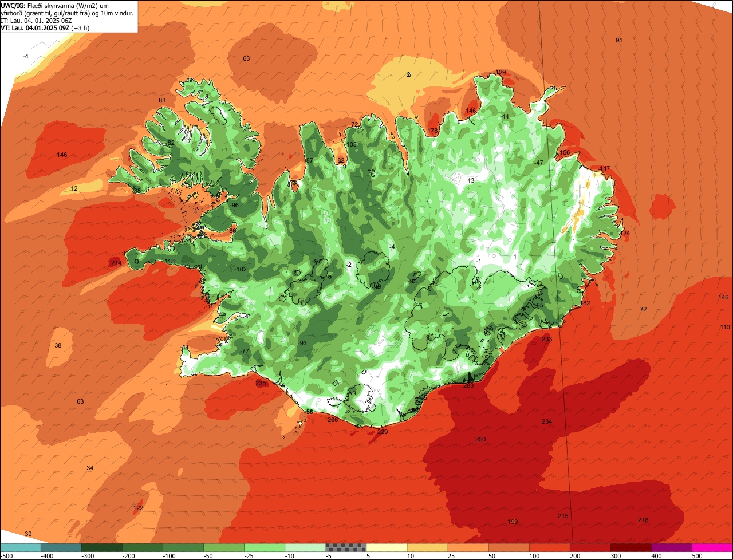Click the 'IT: Lau. 04. 01. 2025 06Z' line
The width and height of the screenshot is (733, 560).
pos(36,20)
